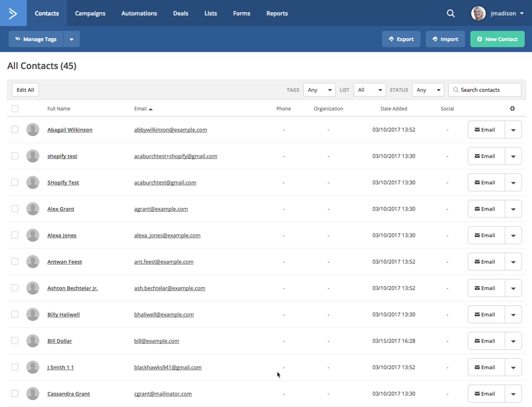
Task: Open Abagail Wilkinson contact name link
Action: point(70,130)
